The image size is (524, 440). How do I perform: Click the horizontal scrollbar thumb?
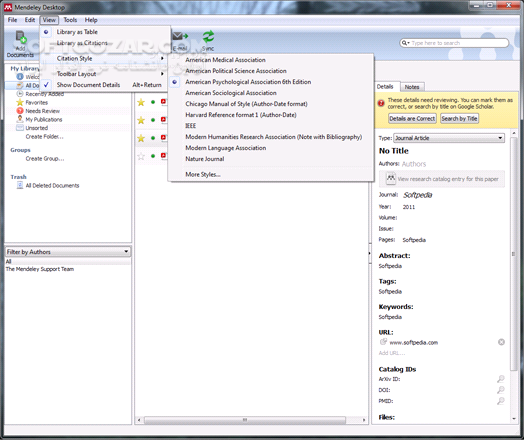[x=245, y=420]
